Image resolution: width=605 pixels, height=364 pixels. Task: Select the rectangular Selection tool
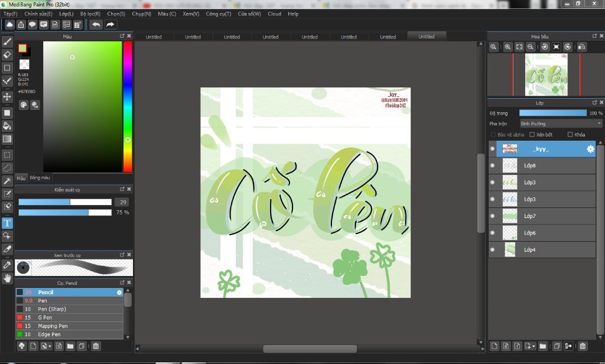7,155
